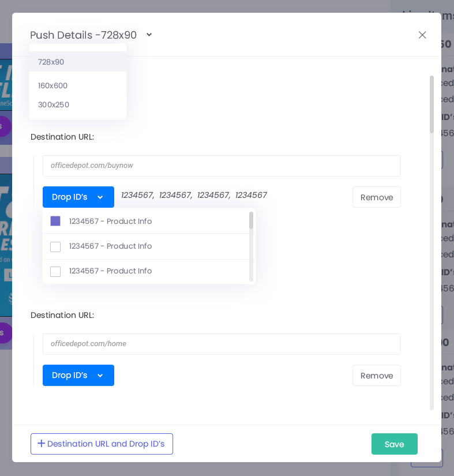
Task: Click the officedepot.com/home URL field
Action: point(222,344)
